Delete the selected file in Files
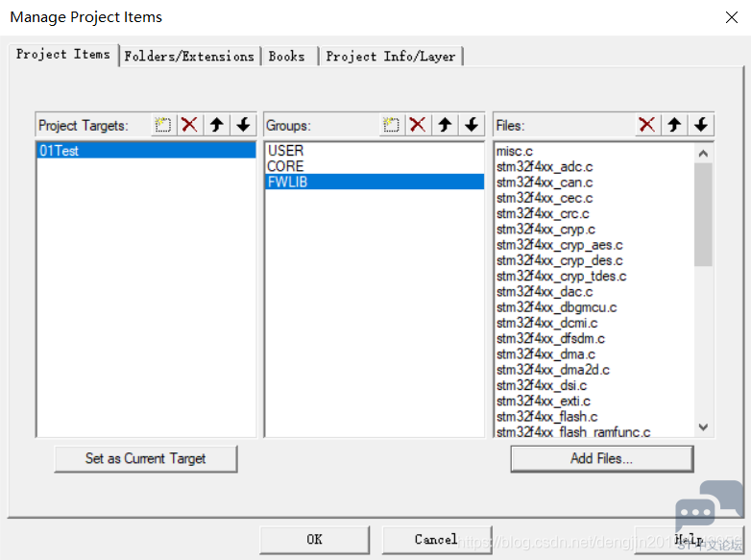Screen dimensions: 751x560 pos(647,125)
